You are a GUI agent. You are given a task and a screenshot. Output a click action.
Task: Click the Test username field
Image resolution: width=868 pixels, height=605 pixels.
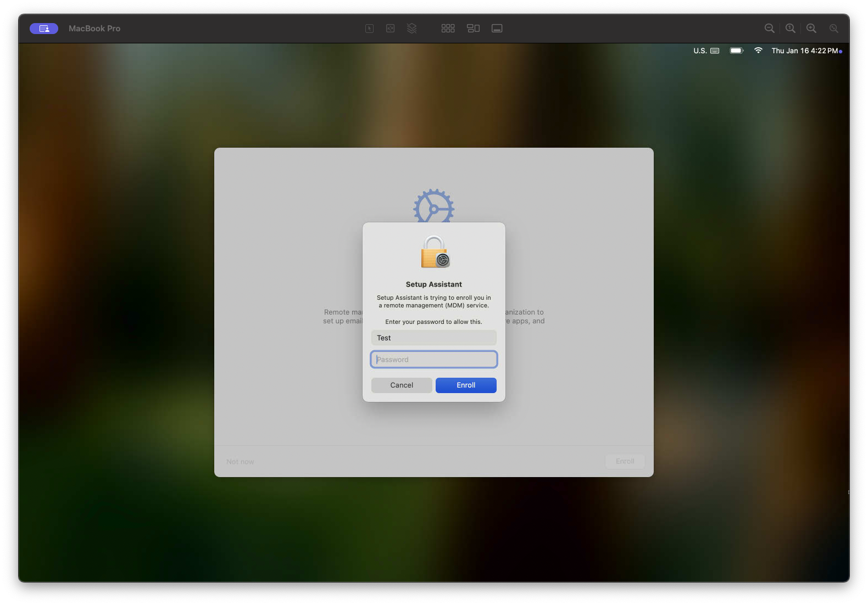pyautogui.click(x=434, y=338)
